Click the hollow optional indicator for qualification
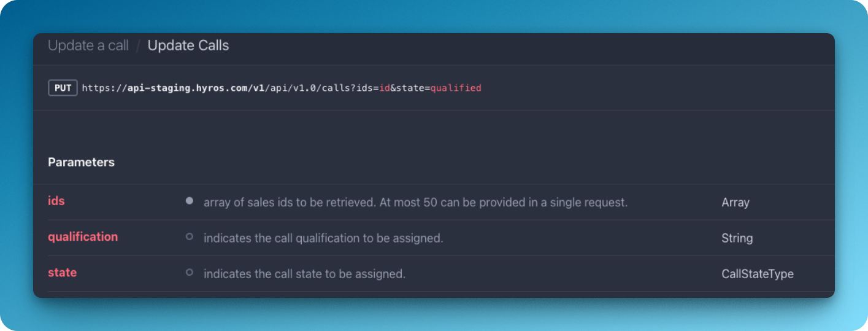Viewport: 868px width, 331px height. point(190,236)
